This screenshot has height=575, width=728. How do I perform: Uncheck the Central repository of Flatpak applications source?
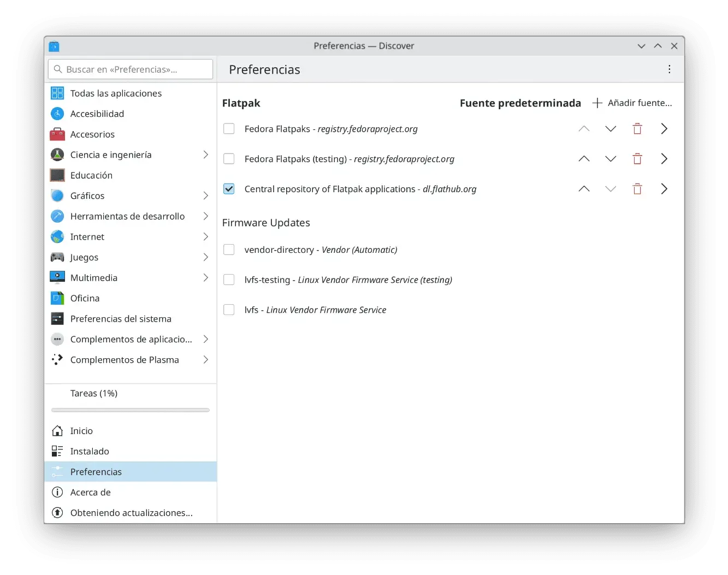pos(229,189)
